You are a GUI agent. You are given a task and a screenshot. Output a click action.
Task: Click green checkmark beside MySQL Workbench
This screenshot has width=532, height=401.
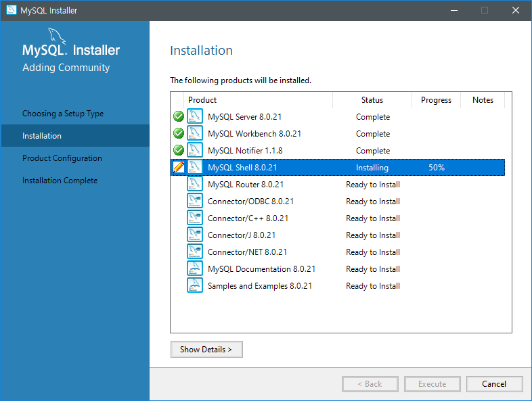pyautogui.click(x=179, y=133)
